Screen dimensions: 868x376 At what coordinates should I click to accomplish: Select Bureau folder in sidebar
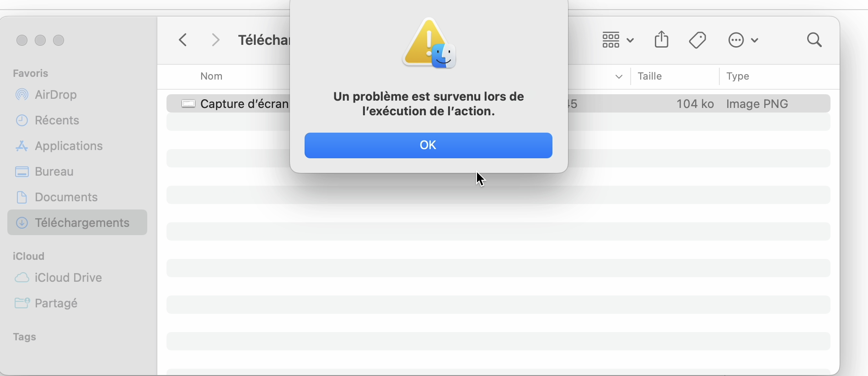tap(54, 172)
